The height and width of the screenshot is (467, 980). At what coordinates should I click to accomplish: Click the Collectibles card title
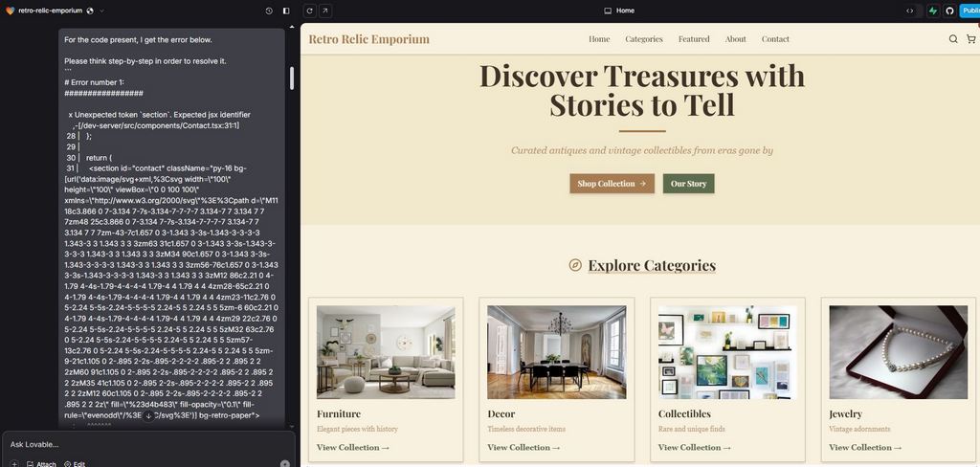[x=684, y=413]
